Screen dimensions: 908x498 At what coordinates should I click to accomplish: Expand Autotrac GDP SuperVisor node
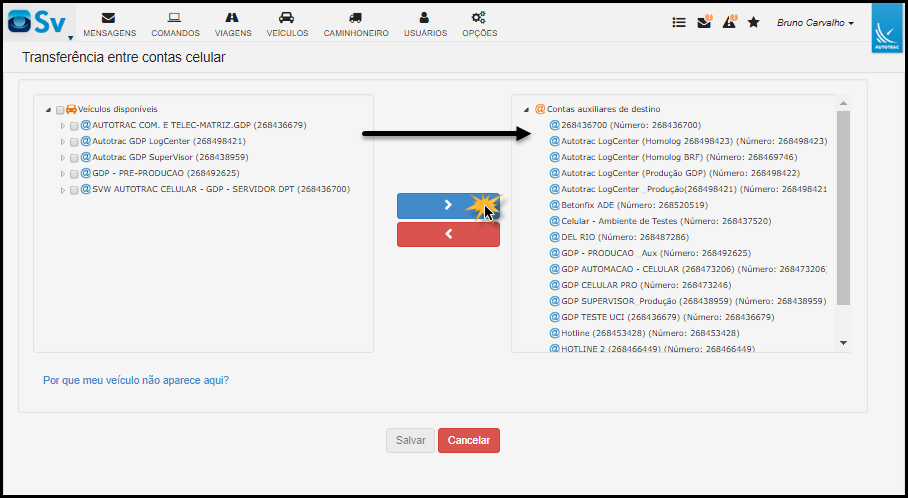point(63,158)
